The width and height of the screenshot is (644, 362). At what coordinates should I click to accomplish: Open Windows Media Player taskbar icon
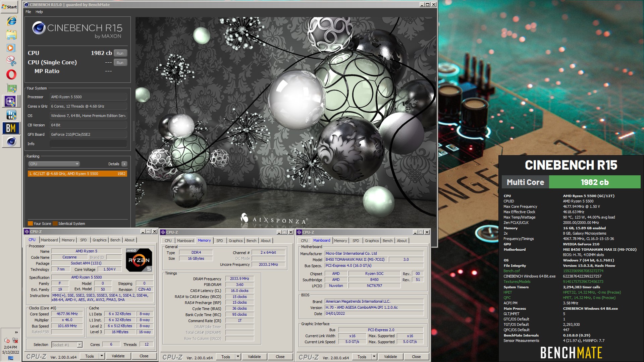(x=11, y=48)
